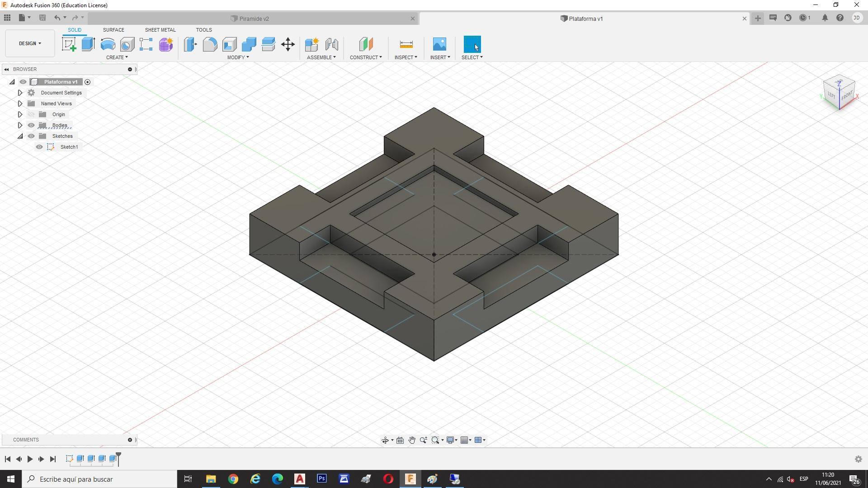Toggle visibility of Sketch1
This screenshot has width=868, height=488.
click(x=39, y=147)
